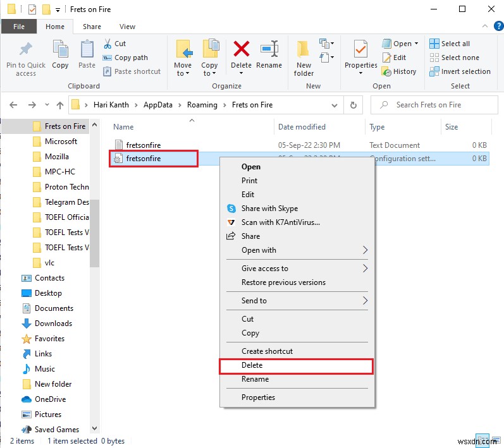Click AppData in the breadcrumb path
This screenshot has width=504, height=448.
158,105
